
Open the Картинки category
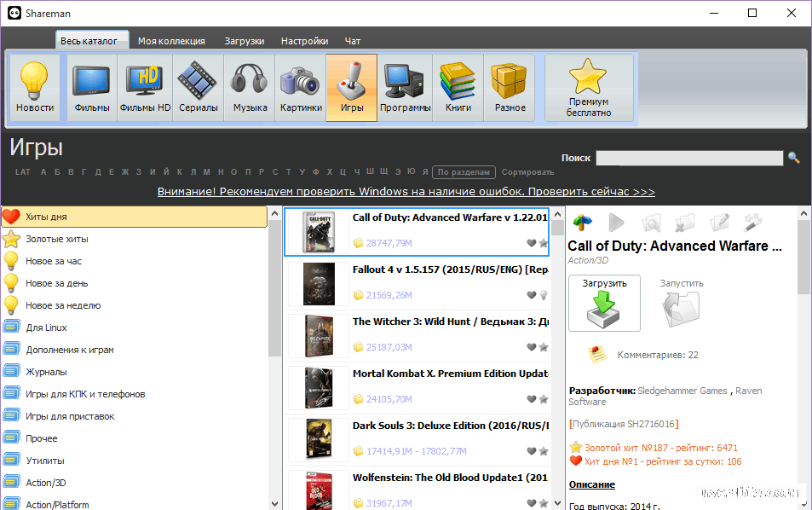pyautogui.click(x=301, y=88)
